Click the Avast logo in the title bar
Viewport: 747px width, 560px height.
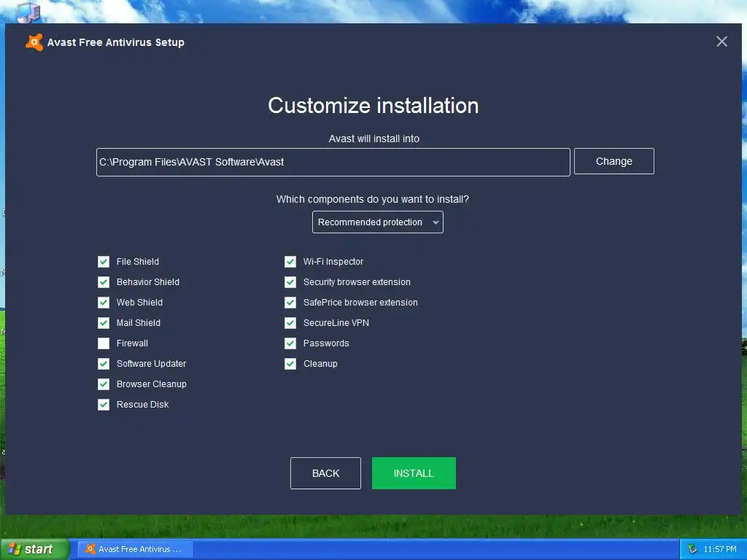click(x=34, y=42)
